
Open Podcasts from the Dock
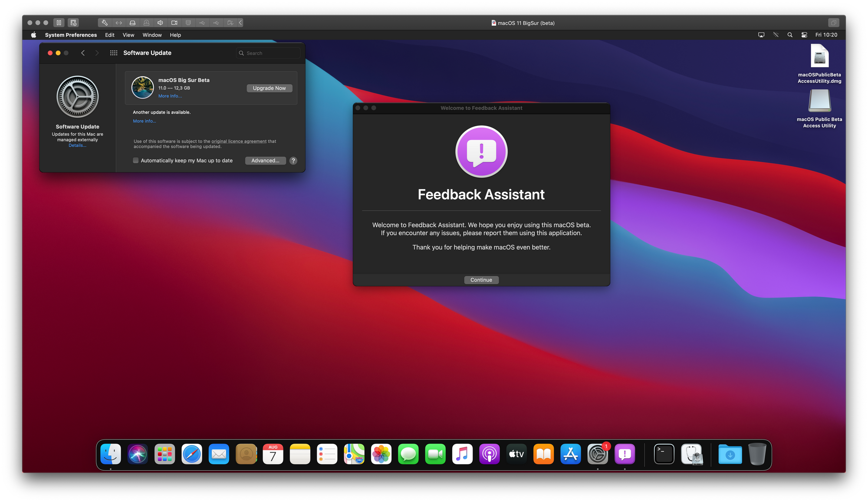(490, 454)
